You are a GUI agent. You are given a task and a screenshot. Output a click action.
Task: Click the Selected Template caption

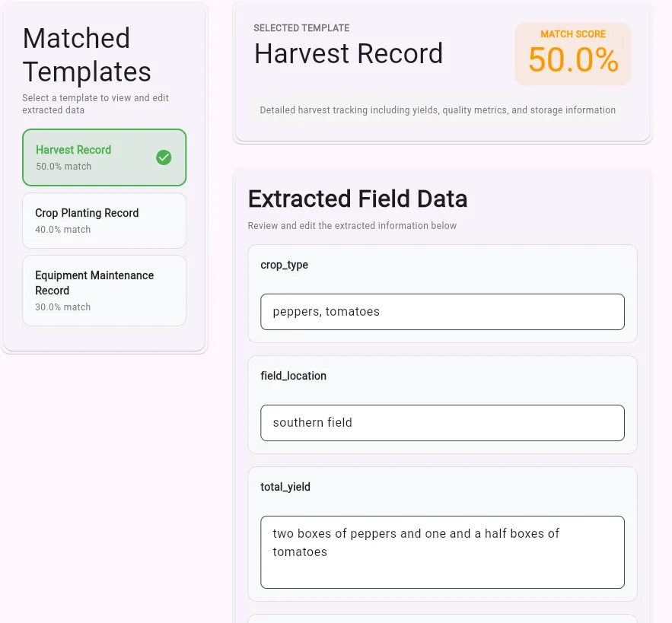tap(301, 28)
